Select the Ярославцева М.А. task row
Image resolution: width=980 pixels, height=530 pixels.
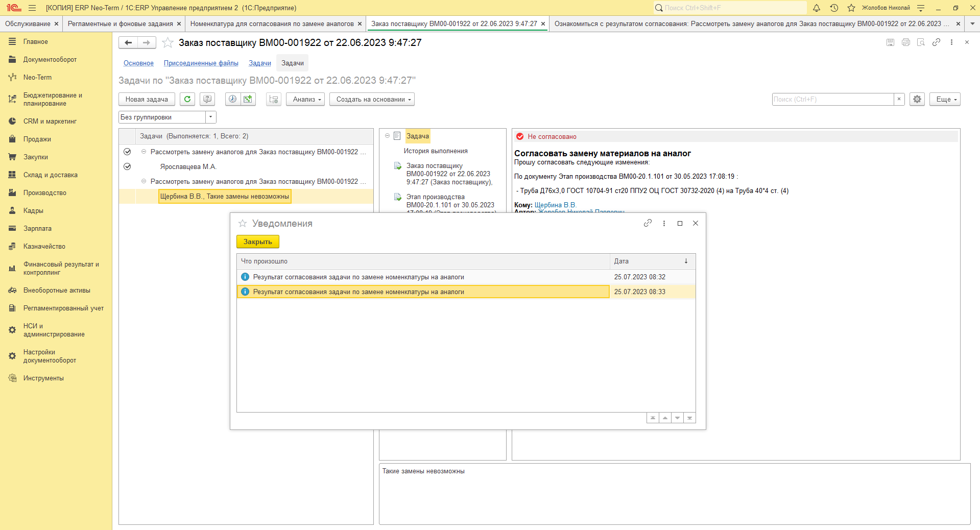coord(246,166)
